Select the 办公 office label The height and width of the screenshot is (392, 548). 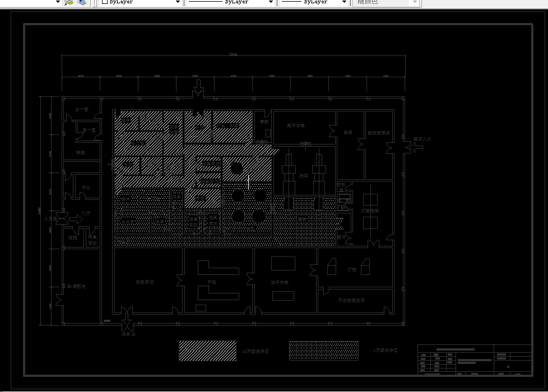86,187
